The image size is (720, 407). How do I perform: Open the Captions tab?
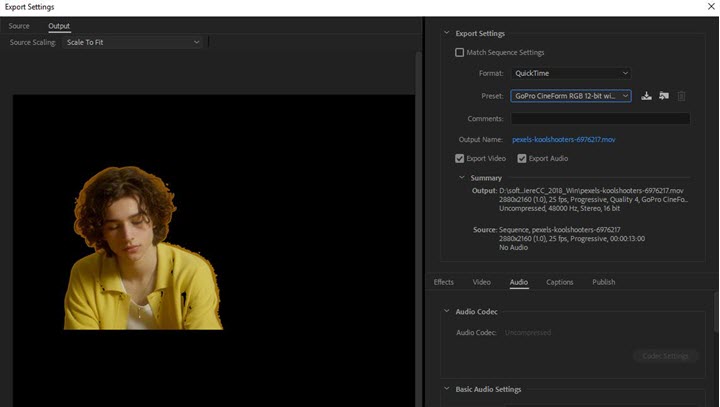pyautogui.click(x=559, y=283)
